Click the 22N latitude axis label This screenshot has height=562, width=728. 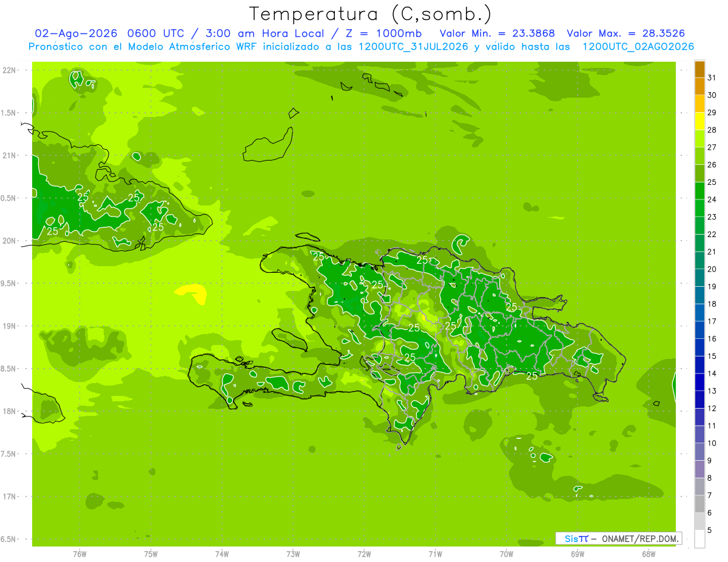10,70
